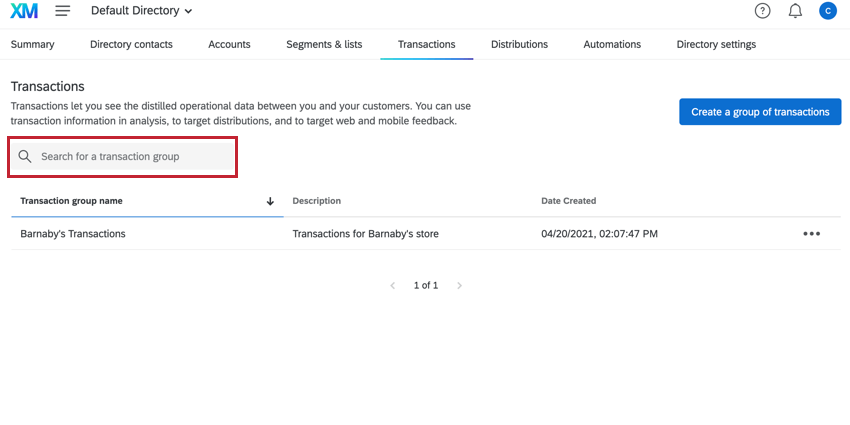Open the Directory contacts tab
This screenshot has width=850, height=425.
[x=131, y=44]
